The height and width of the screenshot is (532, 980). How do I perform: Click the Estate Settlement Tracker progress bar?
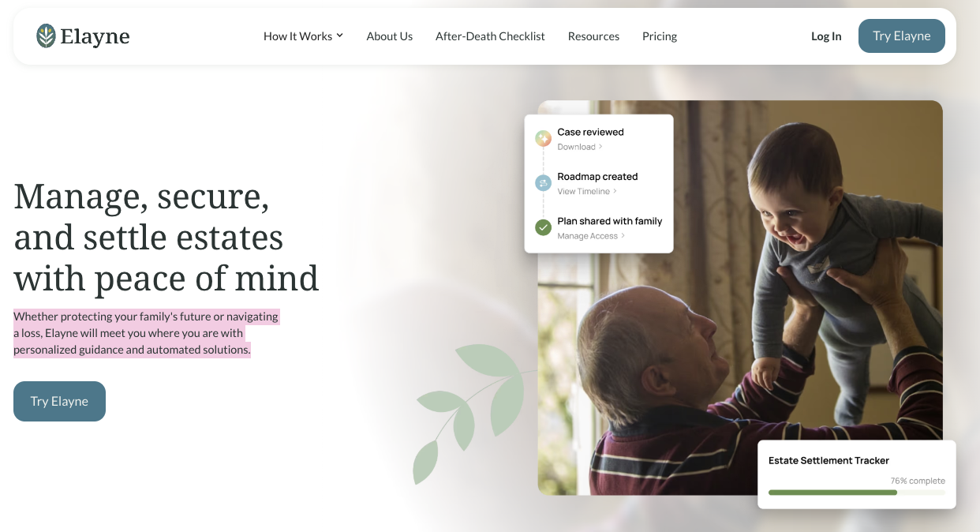[856, 492]
